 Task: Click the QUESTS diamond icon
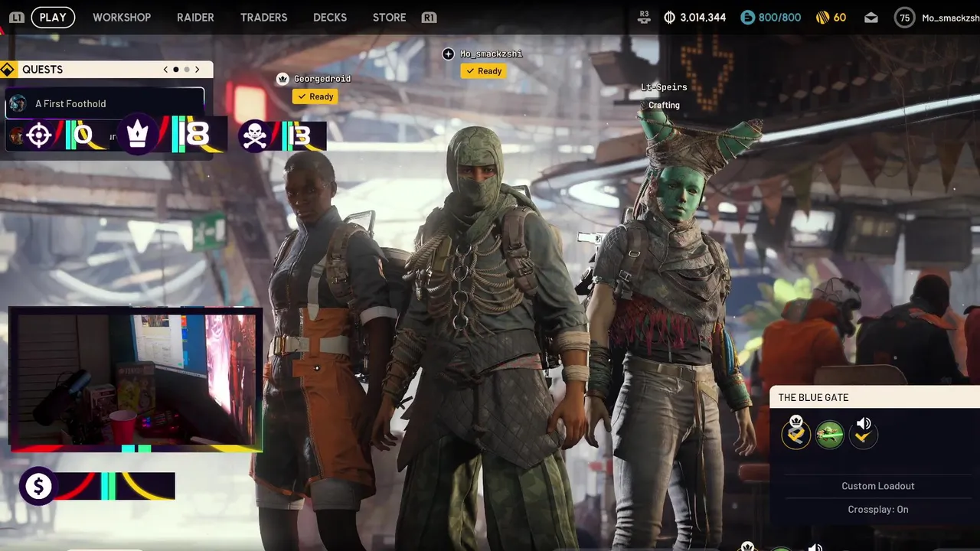(8, 70)
